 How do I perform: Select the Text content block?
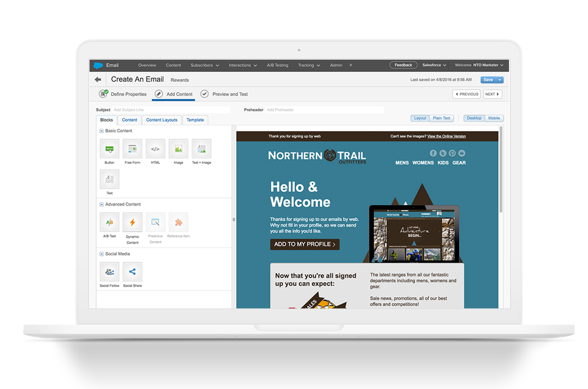tap(110, 179)
